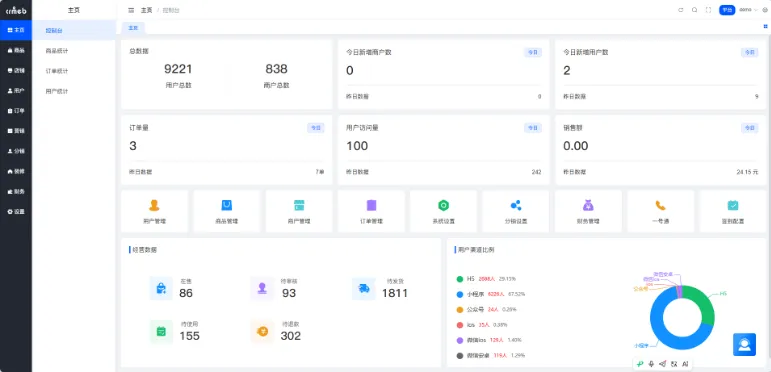The image size is (771, 372).
Task: Click the search magnifier icon in the top bar
Action: click(x=694, y=10)
